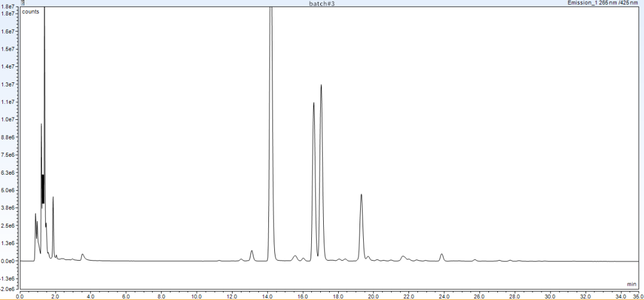Click the 'min' x-axis unit label
This screenshot has width=644, height=300.
tap(631, 284)
